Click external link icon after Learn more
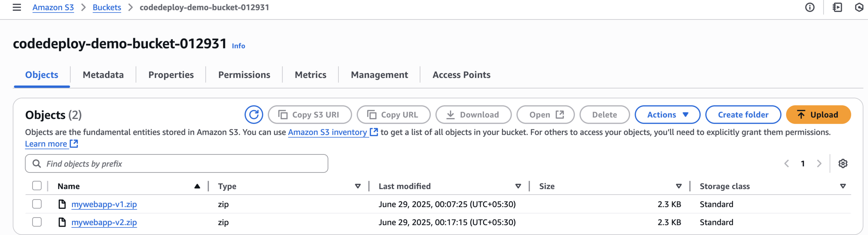 click(74, 143)
